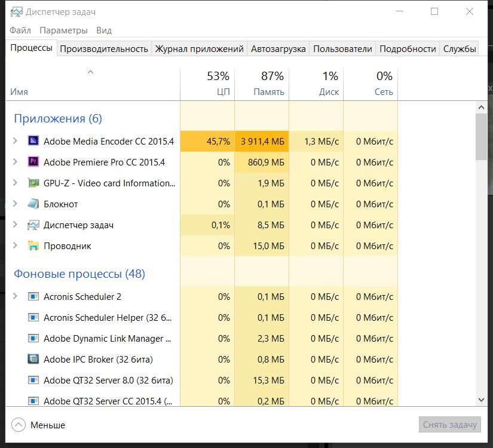Expand the Adobe Media Encoder process group
The height and width of the screenshot is (448, 493).
(x=16, y=142)
